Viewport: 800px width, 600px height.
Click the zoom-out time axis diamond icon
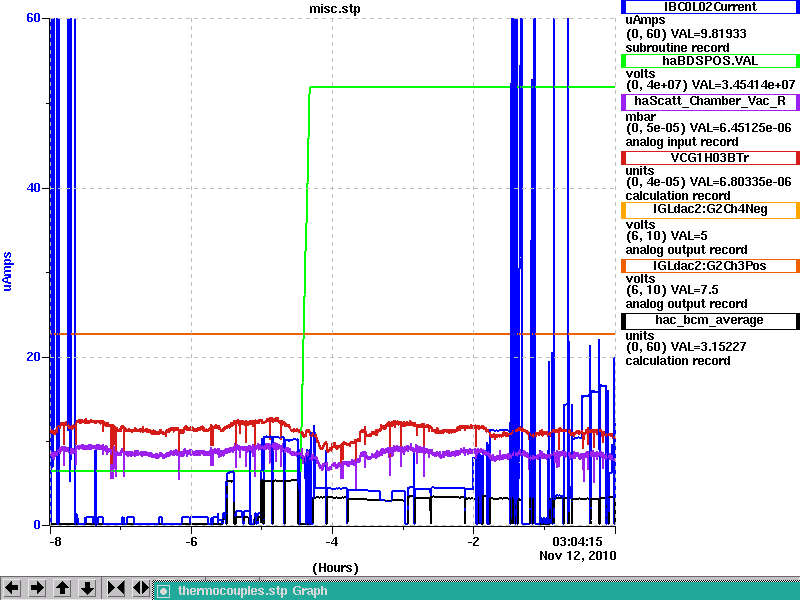pos(140,588)
